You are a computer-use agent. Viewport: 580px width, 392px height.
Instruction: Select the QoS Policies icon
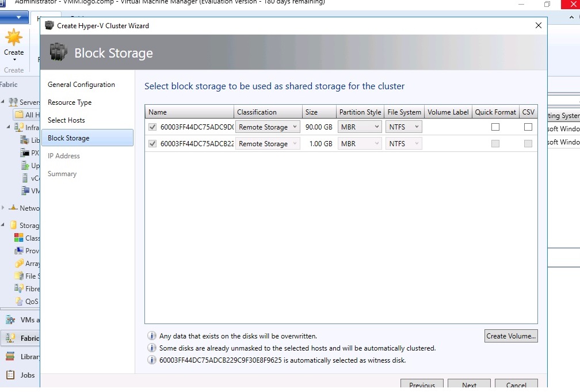point(19,301)
